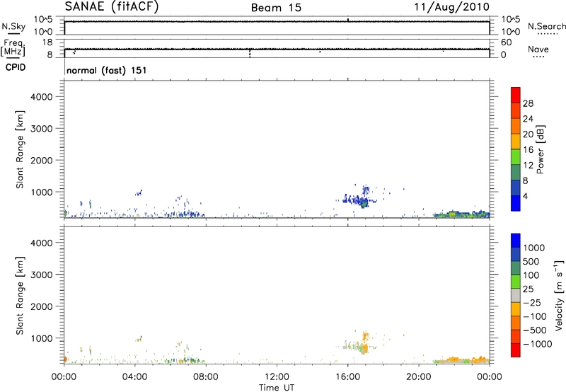Click the '4' tick on Power colorbar
The image size is (566, 392).
coord(525,196)
